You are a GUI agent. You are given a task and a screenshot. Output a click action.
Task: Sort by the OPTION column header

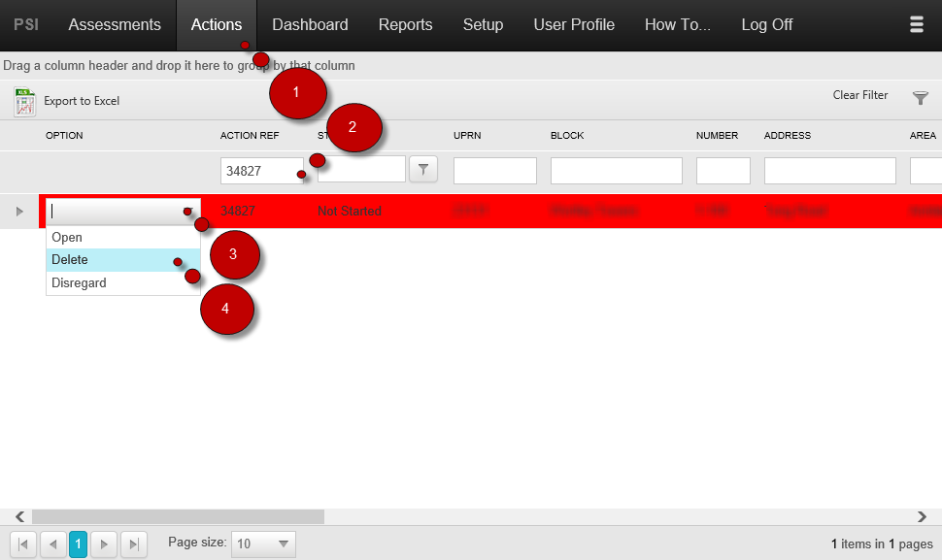(x=64, y=136)
